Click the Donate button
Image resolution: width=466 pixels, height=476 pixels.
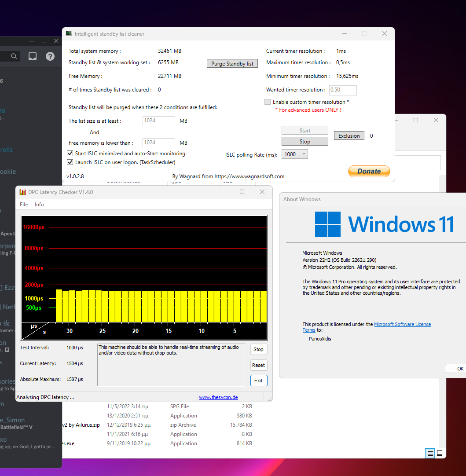click(369, 171)
